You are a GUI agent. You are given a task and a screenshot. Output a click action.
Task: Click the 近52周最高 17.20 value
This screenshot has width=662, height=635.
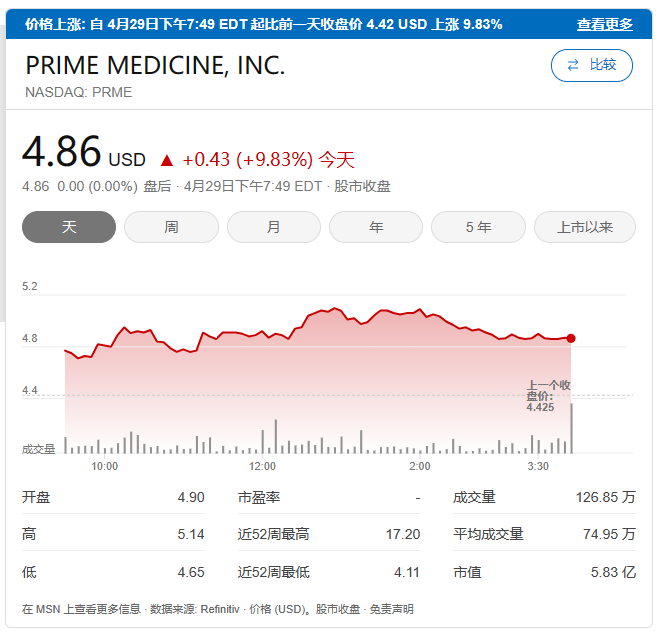pos(402,534)
